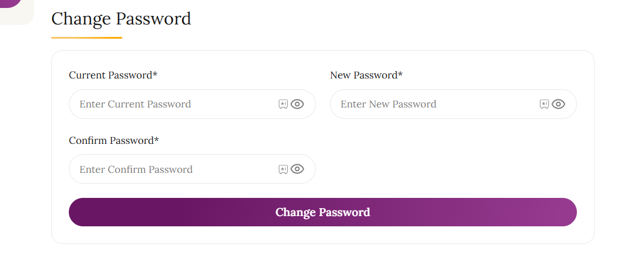
Task: Click the orange underline beneath the heading
Action: 86,38
